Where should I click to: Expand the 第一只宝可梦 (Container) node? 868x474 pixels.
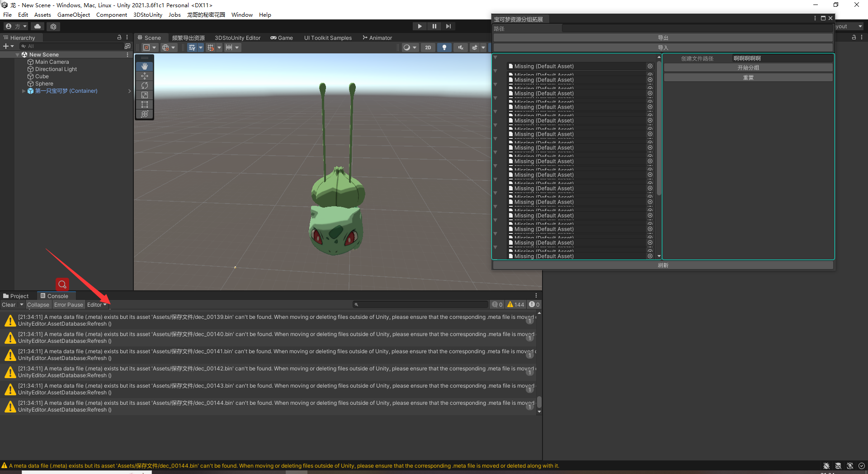tap(24, 91)
